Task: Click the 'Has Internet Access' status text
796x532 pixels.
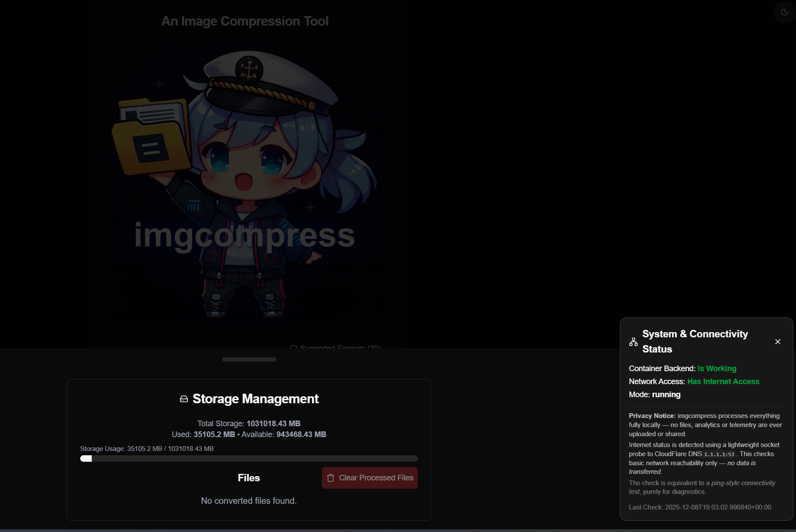Action: click(x=723, y=382)
